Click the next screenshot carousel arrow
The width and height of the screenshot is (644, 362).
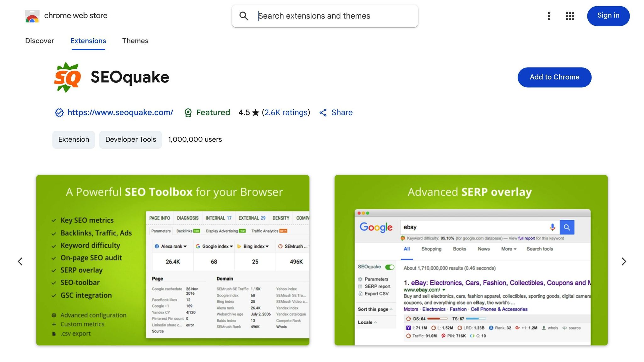(624, 261)
